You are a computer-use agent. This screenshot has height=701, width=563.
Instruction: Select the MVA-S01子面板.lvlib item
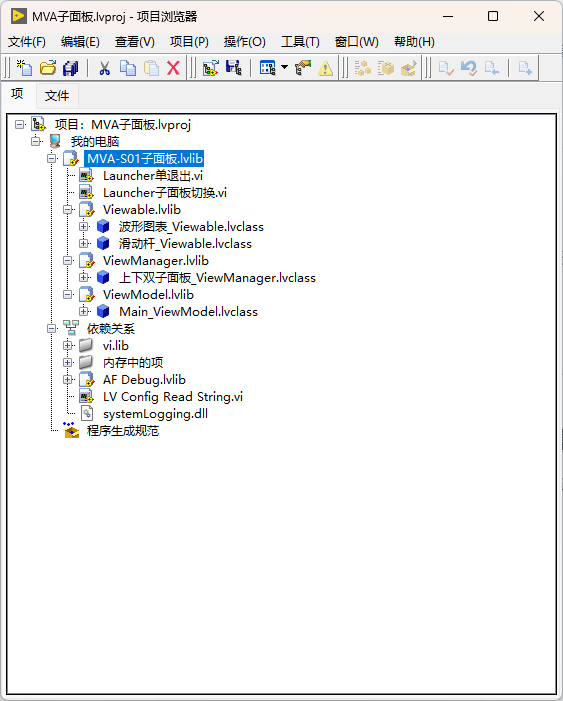click(x=144, y=159)
